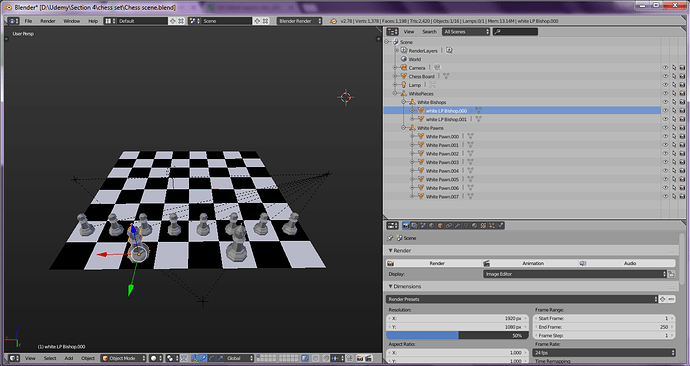Click the delete screen layout X icon

click(x=181, y=21)
